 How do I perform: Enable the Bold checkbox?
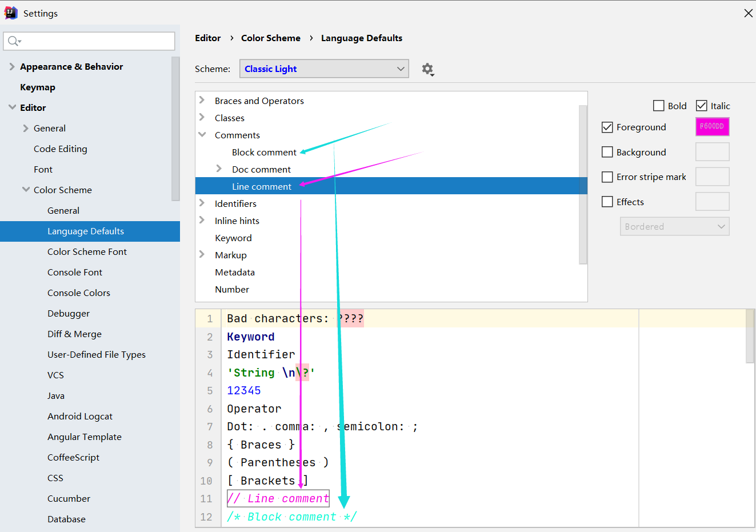pyautogui.click(x=659, y=106)
